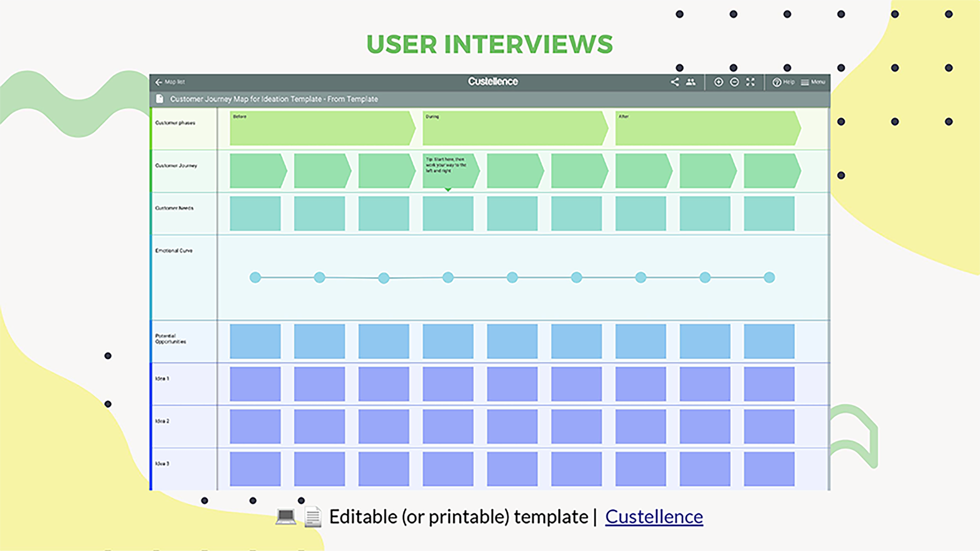Select the After customer phase card
980x551 pixels.
[707, 128]
